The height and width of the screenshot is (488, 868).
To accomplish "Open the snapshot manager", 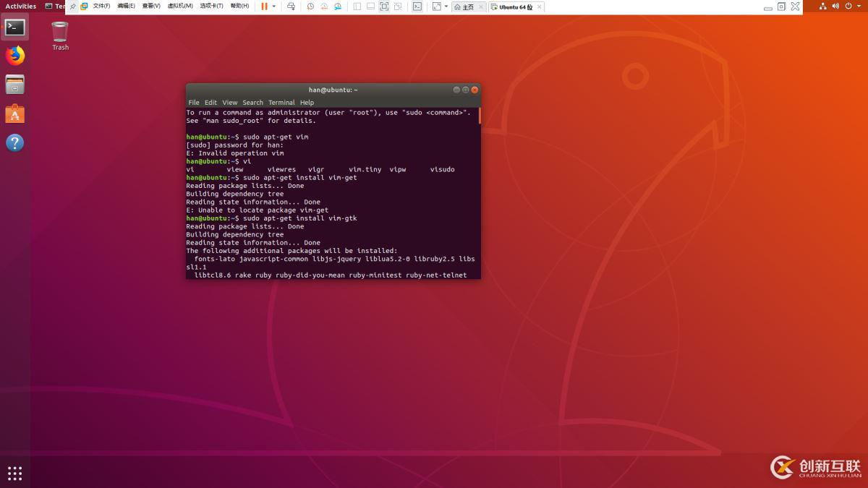I will coord(338,7).
